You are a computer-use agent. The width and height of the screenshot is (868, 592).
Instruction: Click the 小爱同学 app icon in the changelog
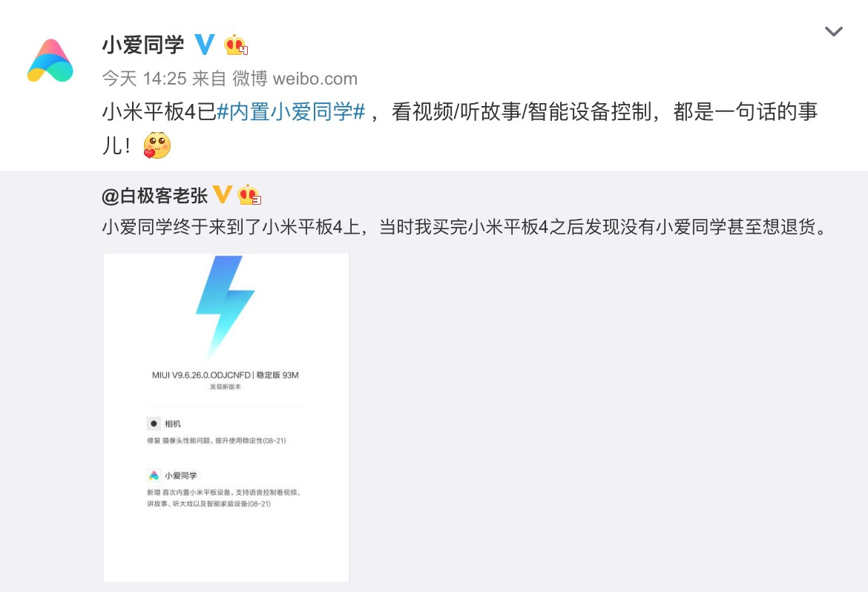(x=154, y=475)
